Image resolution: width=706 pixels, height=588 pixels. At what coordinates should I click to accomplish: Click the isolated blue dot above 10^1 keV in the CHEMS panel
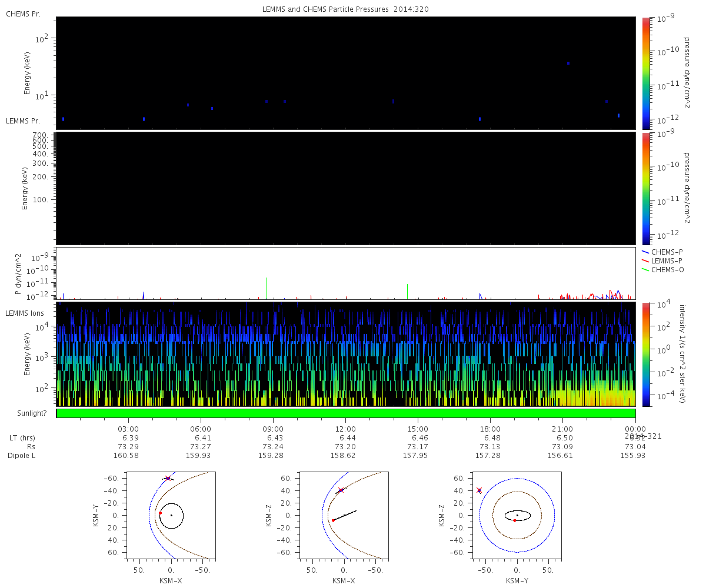coord(568,63)
